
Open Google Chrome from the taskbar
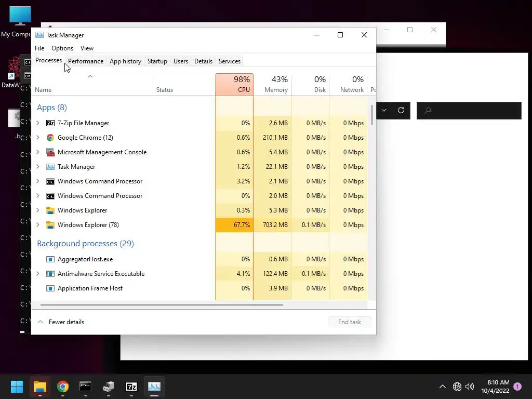pos(63,387)
